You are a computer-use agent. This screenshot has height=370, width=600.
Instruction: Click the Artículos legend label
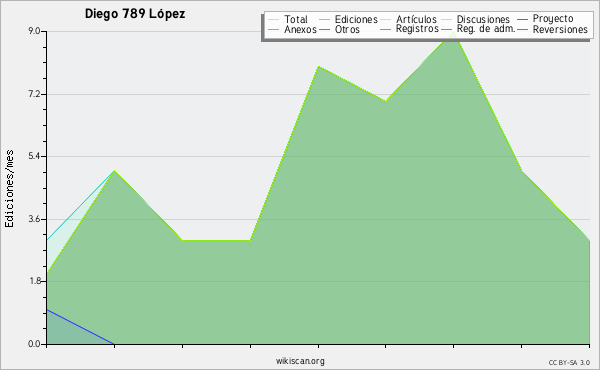coord(416,19)
